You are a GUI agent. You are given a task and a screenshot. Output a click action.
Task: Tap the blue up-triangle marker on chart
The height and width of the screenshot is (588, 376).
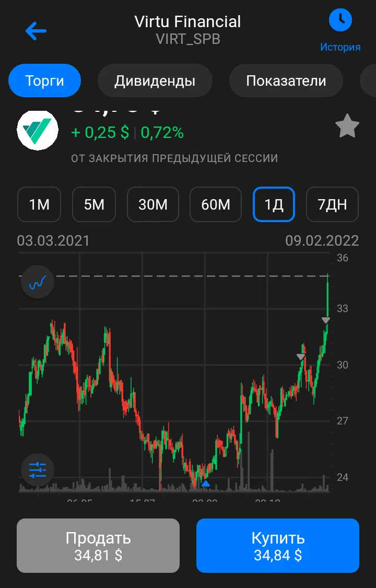(x=206, y=484)
